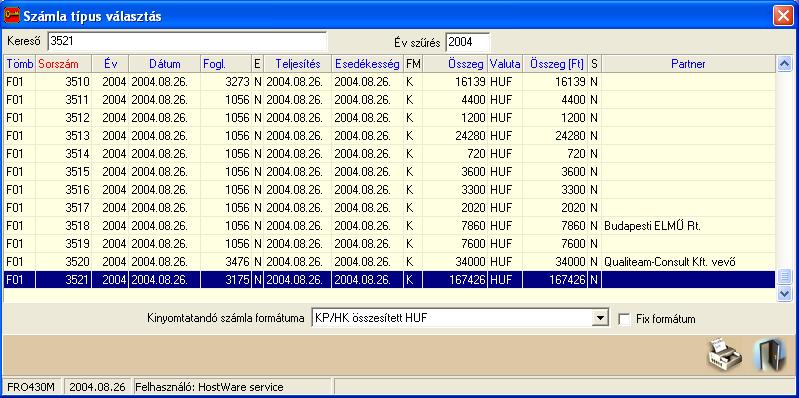Click the Valuta column header
This screenshot has height=398, width=799.
(x=505, y=64)
